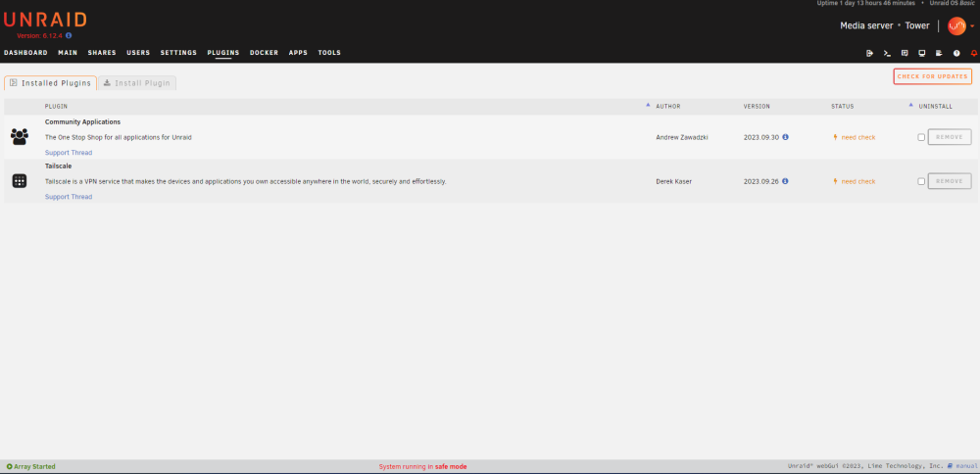
Task: Remove the Community Applications plugin
Action: tap(950, 137)
